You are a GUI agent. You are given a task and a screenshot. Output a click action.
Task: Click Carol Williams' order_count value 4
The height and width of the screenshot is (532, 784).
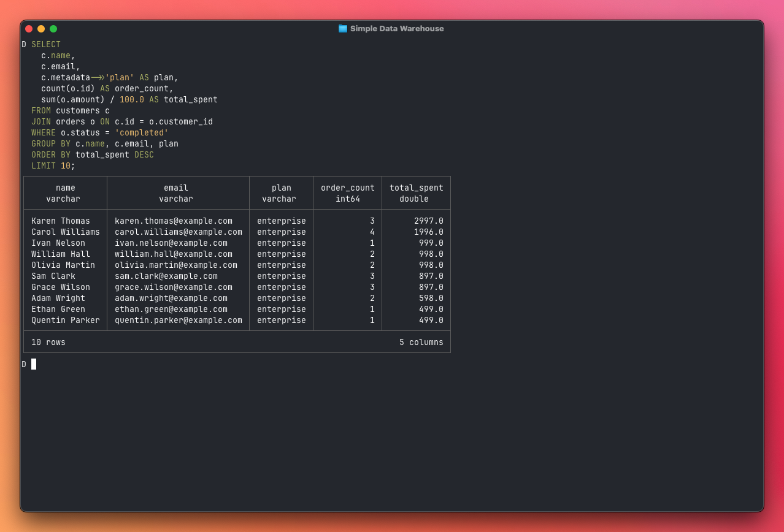point(372,232)
